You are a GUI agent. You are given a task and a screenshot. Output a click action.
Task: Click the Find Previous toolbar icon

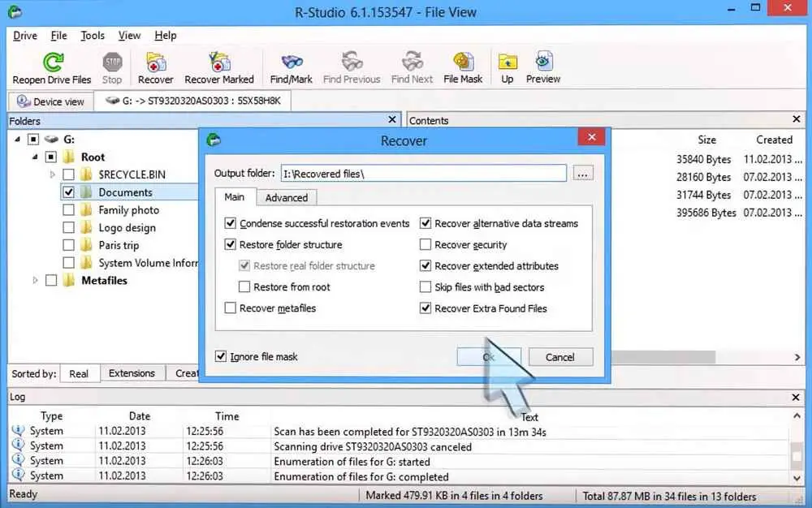coord(352,62)
